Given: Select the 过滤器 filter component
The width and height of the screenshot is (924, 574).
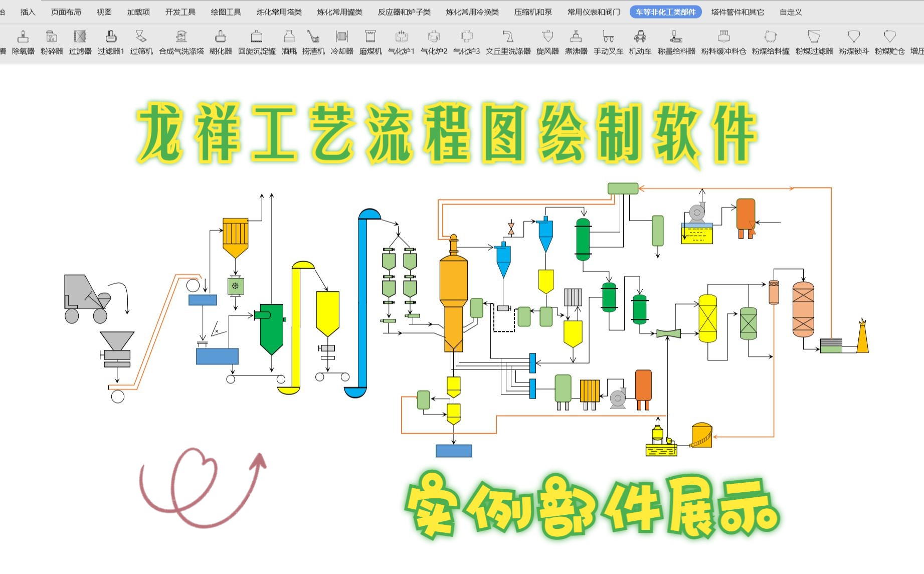Looking at the screenshot, I should [x=80, y=42].
